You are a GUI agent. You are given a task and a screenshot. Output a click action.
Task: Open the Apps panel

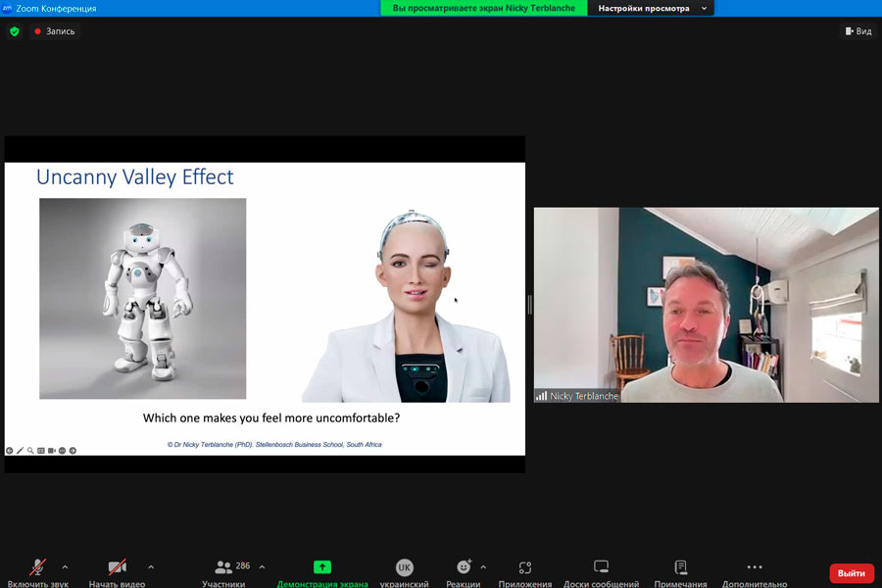[x=525, y=567]
